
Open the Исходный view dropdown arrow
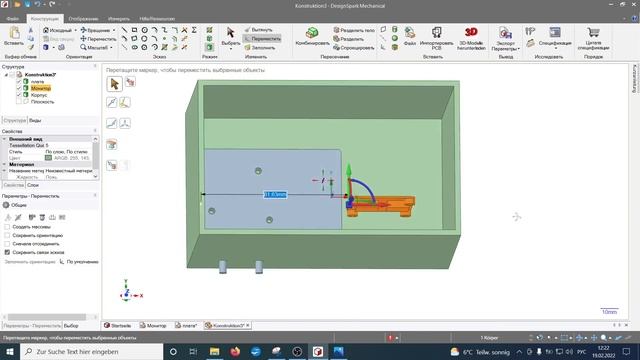click(76, 30)
